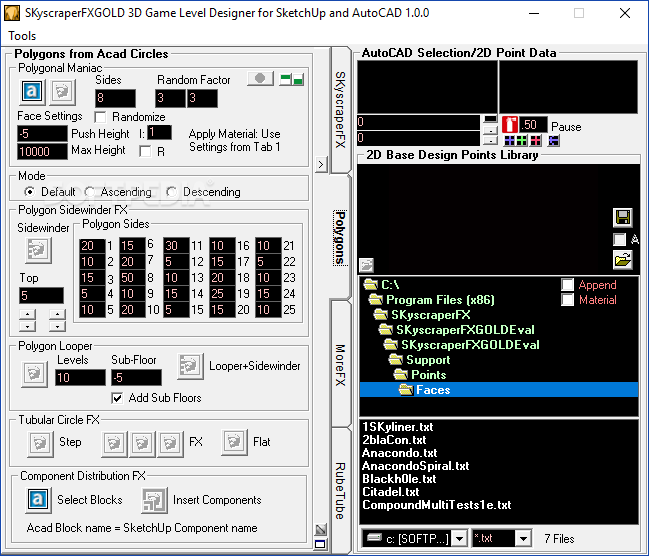Switch to the Polygons tab
This screenshot has width=649, height=556.
(x=340, y=238)
